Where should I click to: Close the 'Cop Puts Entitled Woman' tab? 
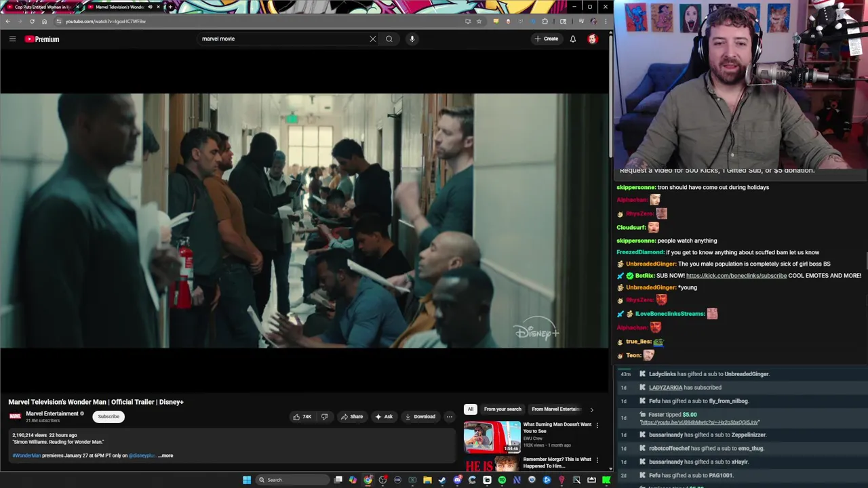click(77, 7)
